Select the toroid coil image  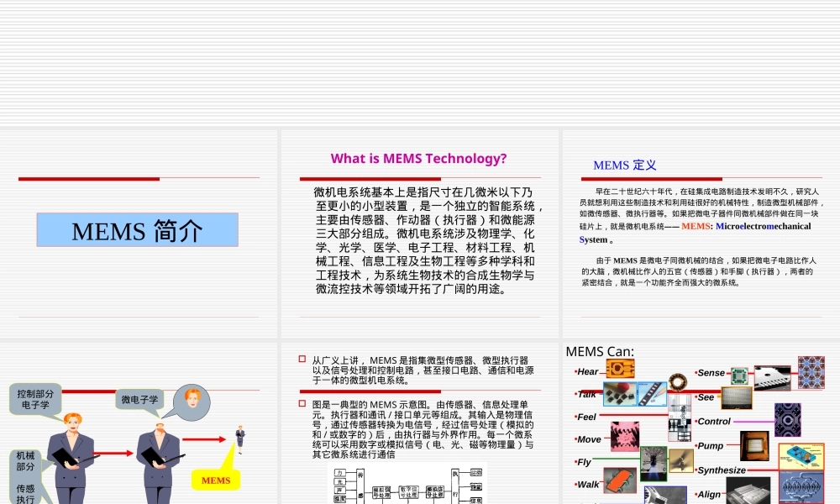pos(678,382)
